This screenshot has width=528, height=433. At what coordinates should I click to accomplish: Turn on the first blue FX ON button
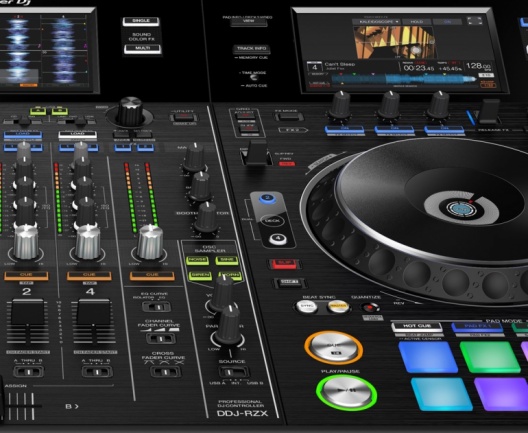pos(344,129)
